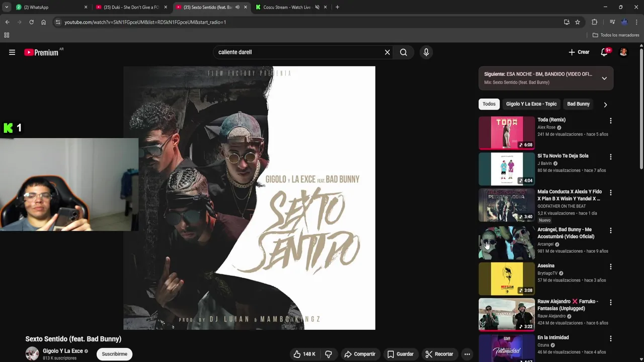Mute the Sexto Sentido tab audio icon
644x362 pixels.
(237, 7)
